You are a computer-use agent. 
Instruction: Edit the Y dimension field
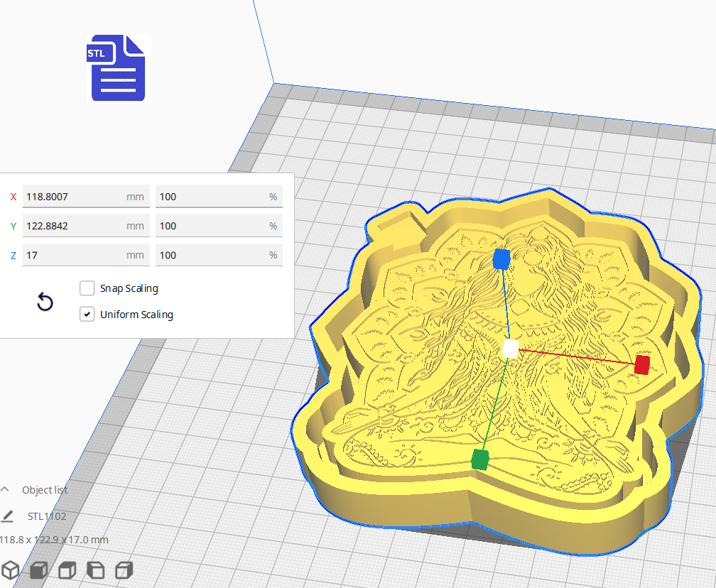(x=85, y=226)
